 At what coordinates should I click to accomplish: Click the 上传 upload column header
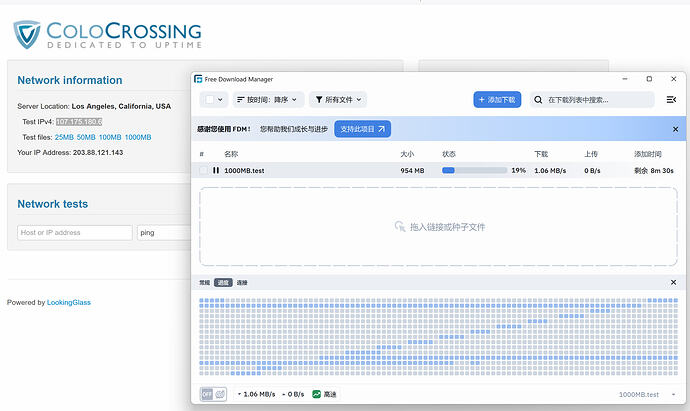pyautogui.click(x=591, y=154)
